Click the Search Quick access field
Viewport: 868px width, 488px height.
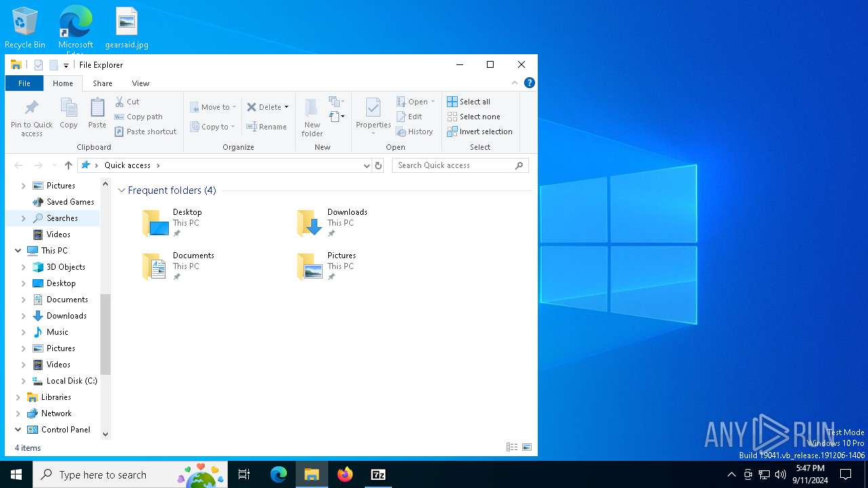pyautogui.click(x=460, y=165)
